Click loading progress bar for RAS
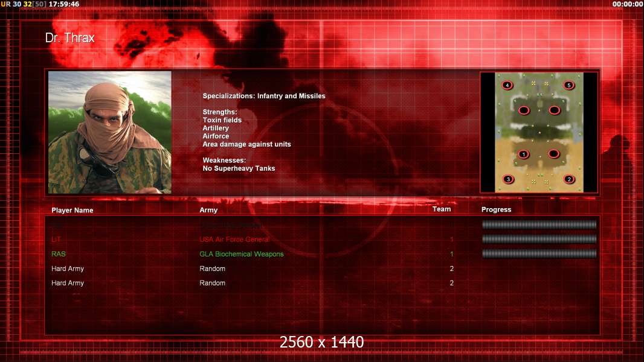This screenshot has height=362, width=644. coord(539,254)
